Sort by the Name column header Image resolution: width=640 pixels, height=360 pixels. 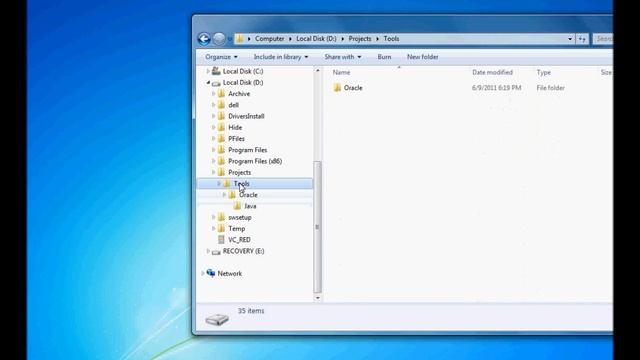click(341, 72)
